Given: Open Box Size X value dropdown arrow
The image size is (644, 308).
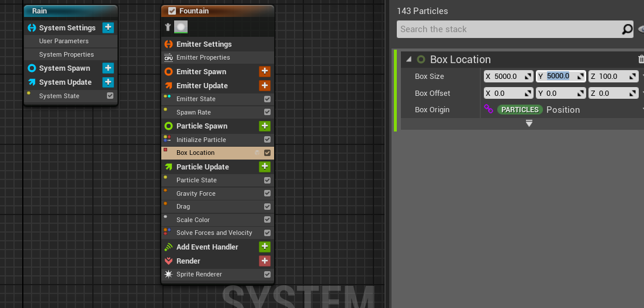Looking at the screenshot, I should click(x=528, y=76).
